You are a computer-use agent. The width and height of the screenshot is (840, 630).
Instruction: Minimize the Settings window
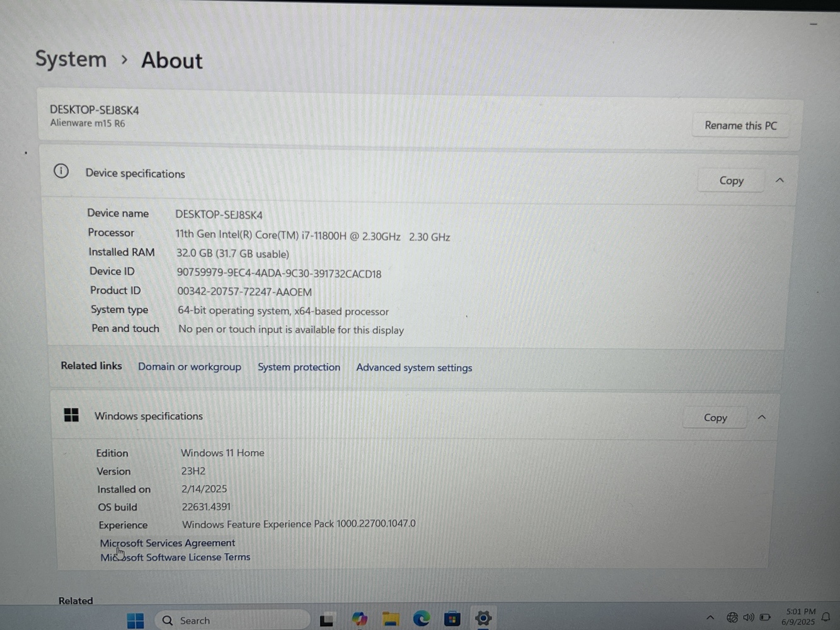[814, 24]
